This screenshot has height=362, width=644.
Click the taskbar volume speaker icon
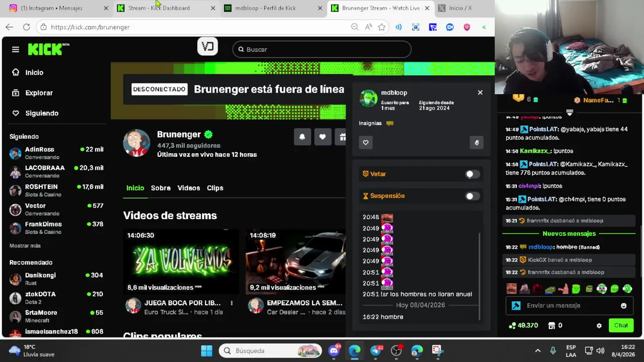[600, 350]
